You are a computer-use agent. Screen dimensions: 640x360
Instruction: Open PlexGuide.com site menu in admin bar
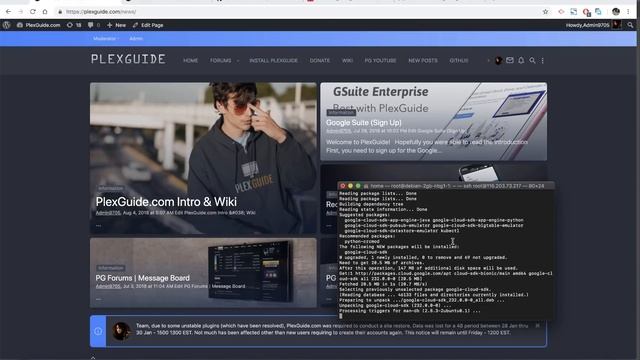coord(38,25)
